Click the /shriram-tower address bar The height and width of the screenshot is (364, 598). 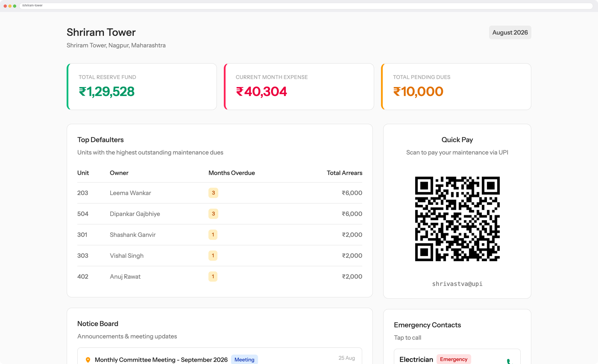(306, 6)
